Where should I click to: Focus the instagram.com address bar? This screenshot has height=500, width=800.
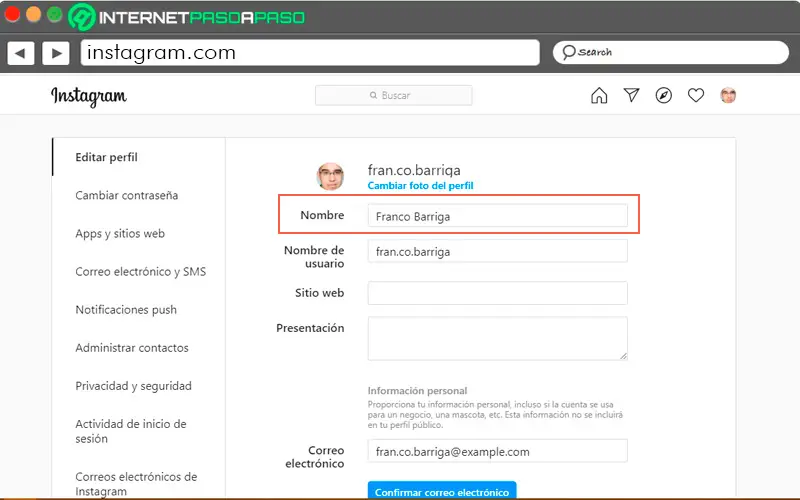click(310, 53)
